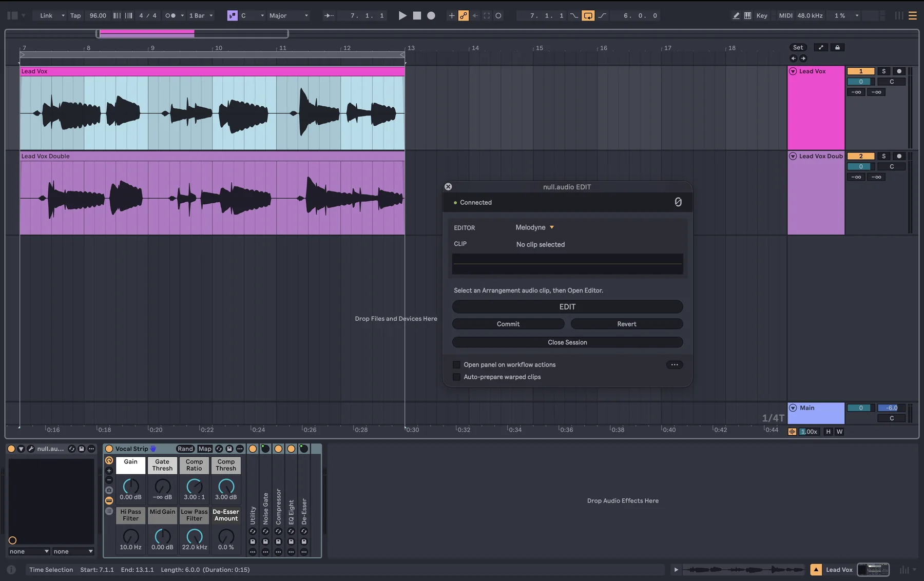Open the Major scale dropdown

(289, 15)
